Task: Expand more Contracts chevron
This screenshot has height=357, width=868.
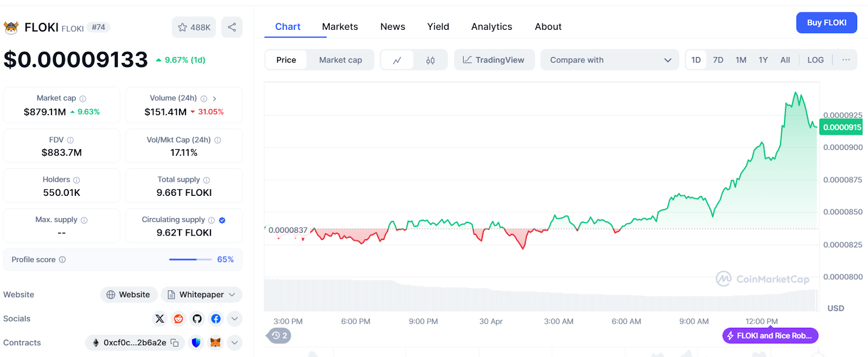Action: click(234, 343)
